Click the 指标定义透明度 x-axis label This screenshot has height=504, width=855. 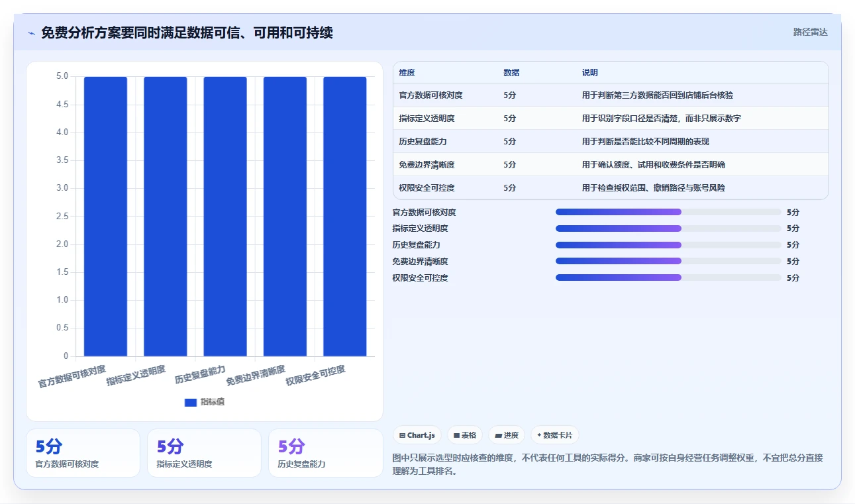pyautogui.click(x=136, y=376)
